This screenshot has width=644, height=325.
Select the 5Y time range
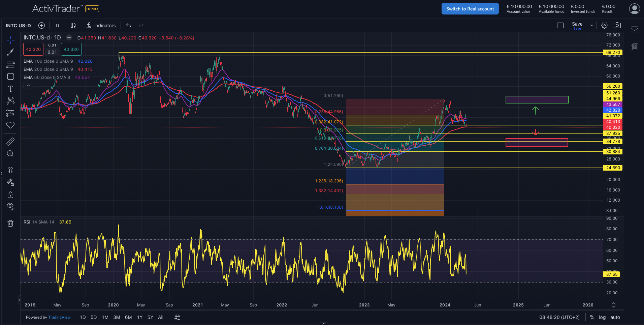[150, 317]
